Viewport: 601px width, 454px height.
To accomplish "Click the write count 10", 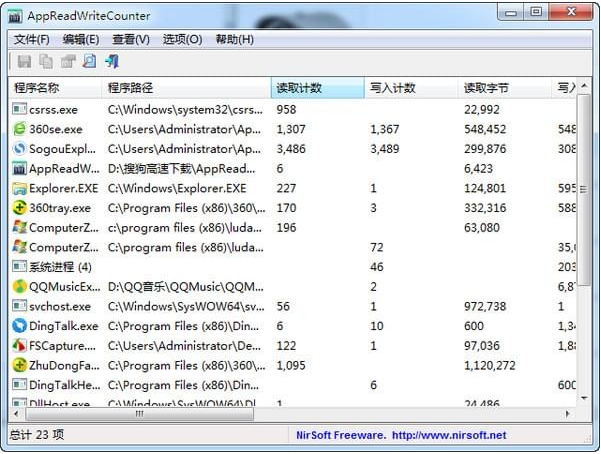I will pos(376,326).
